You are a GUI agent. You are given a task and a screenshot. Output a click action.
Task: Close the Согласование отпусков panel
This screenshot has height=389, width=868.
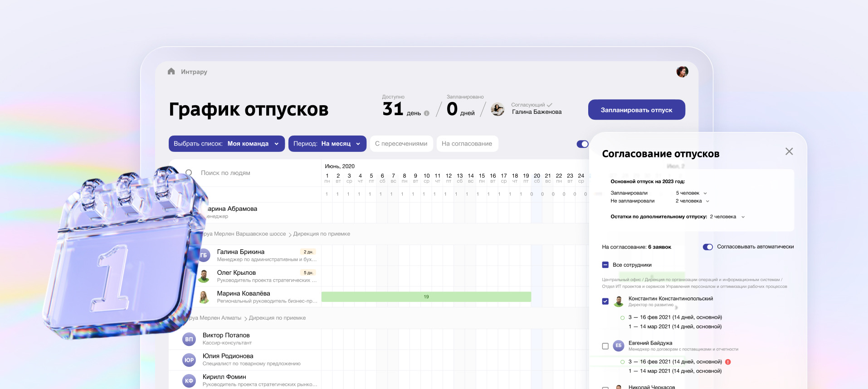[x=789, y=151]
